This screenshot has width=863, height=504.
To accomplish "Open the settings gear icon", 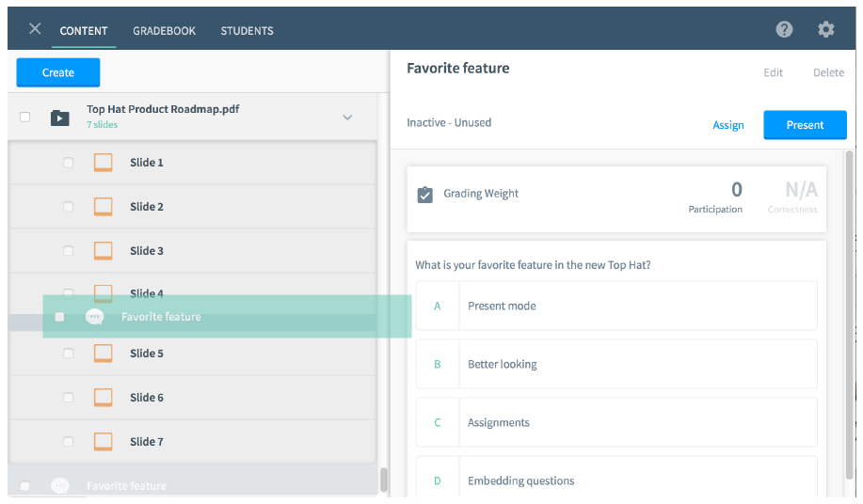I will (825, 29).
